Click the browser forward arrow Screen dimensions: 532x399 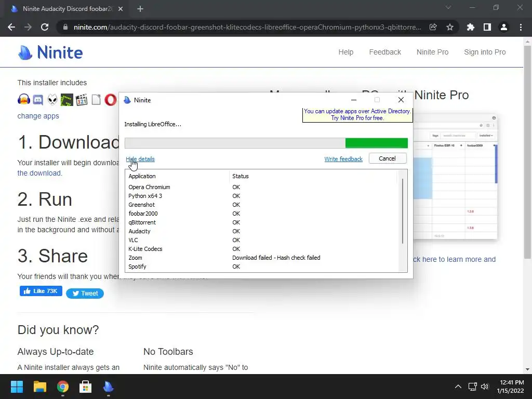click(x=28, y=27)
